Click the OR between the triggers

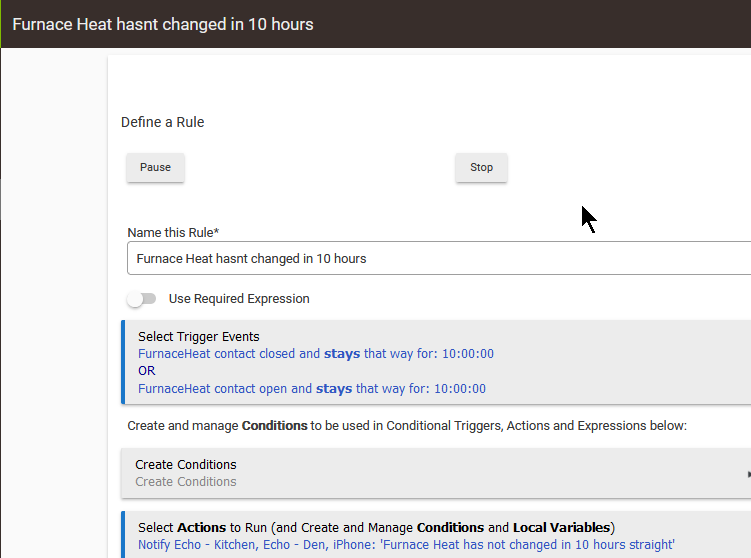[x=147, y=371]
